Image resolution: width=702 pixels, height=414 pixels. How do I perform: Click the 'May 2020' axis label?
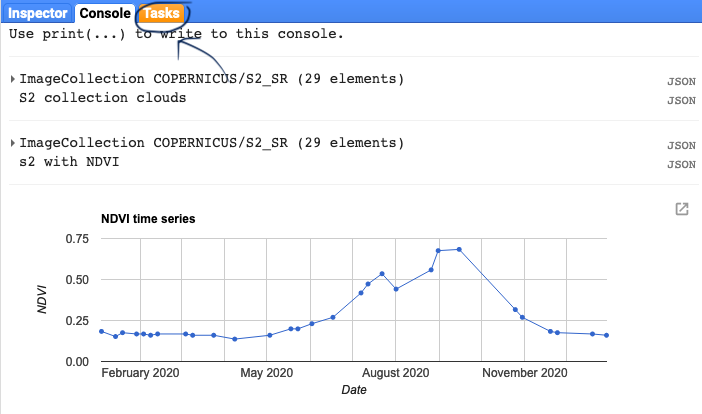tap(267, 373)
